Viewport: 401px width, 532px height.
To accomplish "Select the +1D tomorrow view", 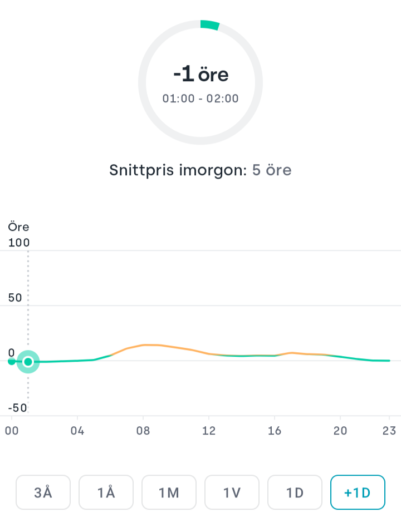I will pos(358,492).
